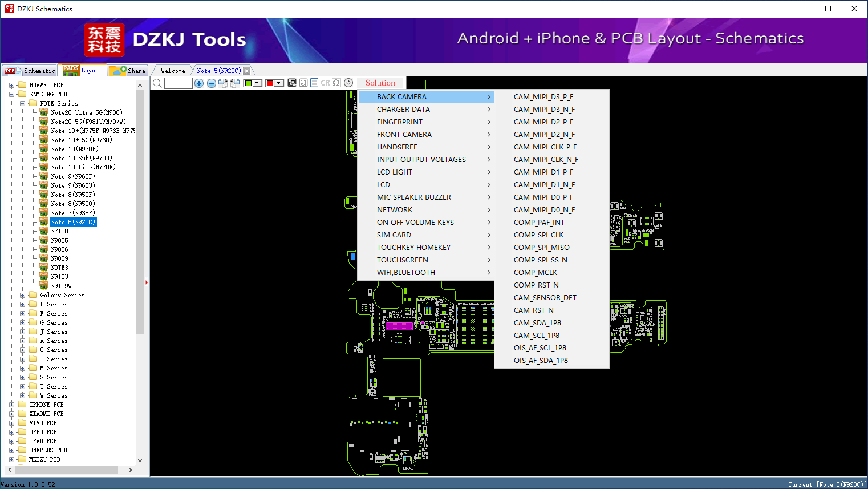
Task: Click the magnifier search icon
Action: [157, 83]
